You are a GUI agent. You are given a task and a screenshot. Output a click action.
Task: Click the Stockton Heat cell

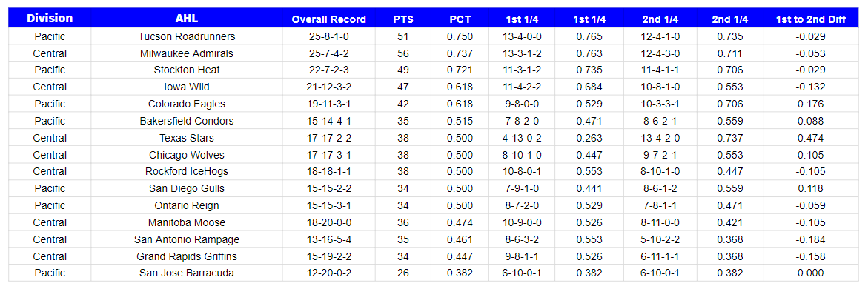(187, 70)
